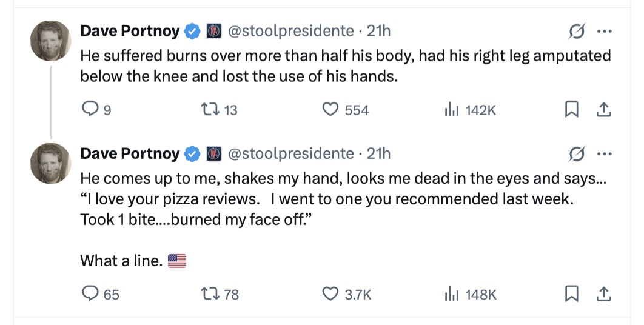Image resolution: width=644 pixels, height=325 pixels.
Task: View analytics for the 148K views tweet
Action: 450,294
